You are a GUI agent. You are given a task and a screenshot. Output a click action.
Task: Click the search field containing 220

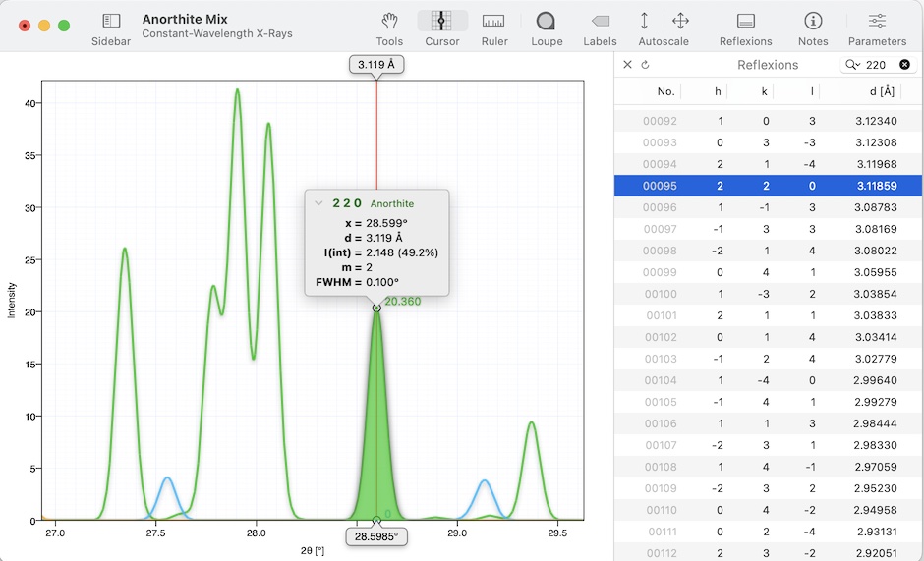[x=877, y=65]
